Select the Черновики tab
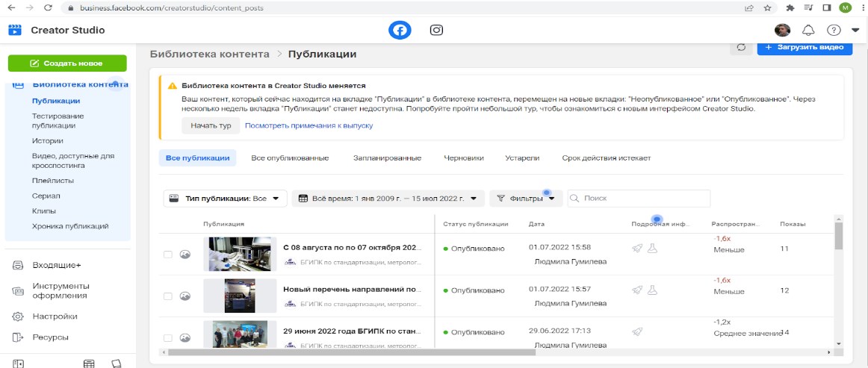 pos(463,158)
